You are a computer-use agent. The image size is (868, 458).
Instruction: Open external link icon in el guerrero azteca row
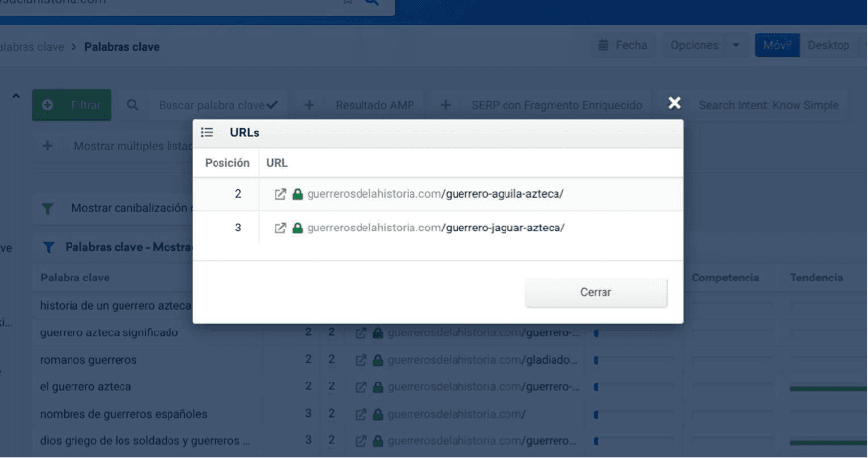(361, 387)
